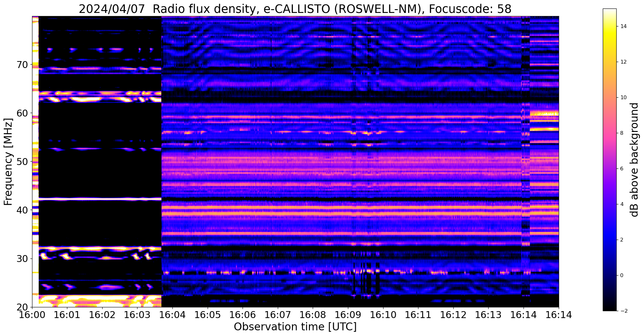Screen dimensions: 644x336
Task: Click the 16:02 time tick label
Action: point(103,315)
